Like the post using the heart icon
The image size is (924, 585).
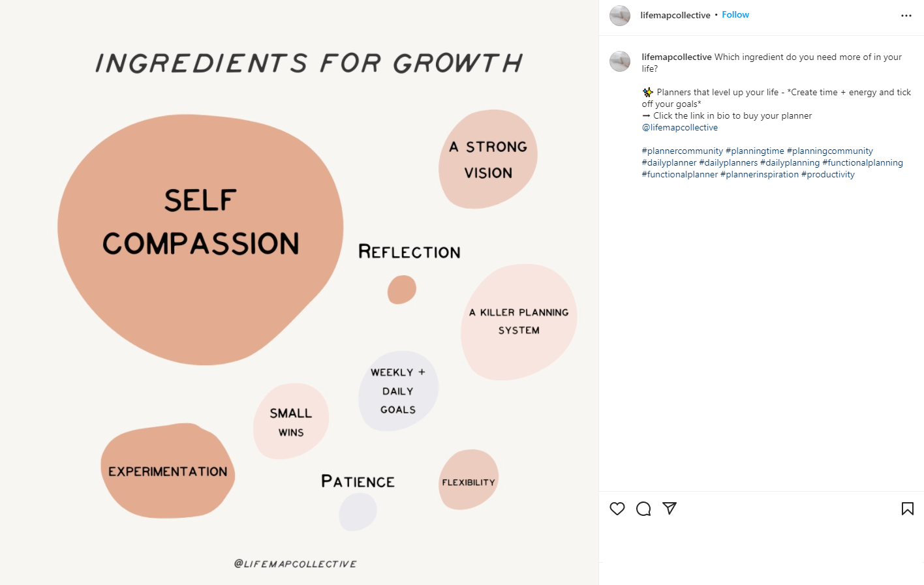617,509
